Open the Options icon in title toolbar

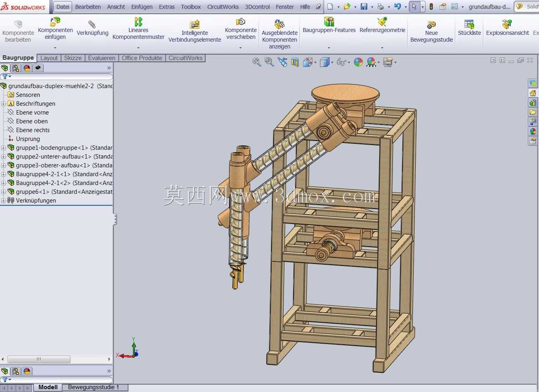click(x=454, y=6)
